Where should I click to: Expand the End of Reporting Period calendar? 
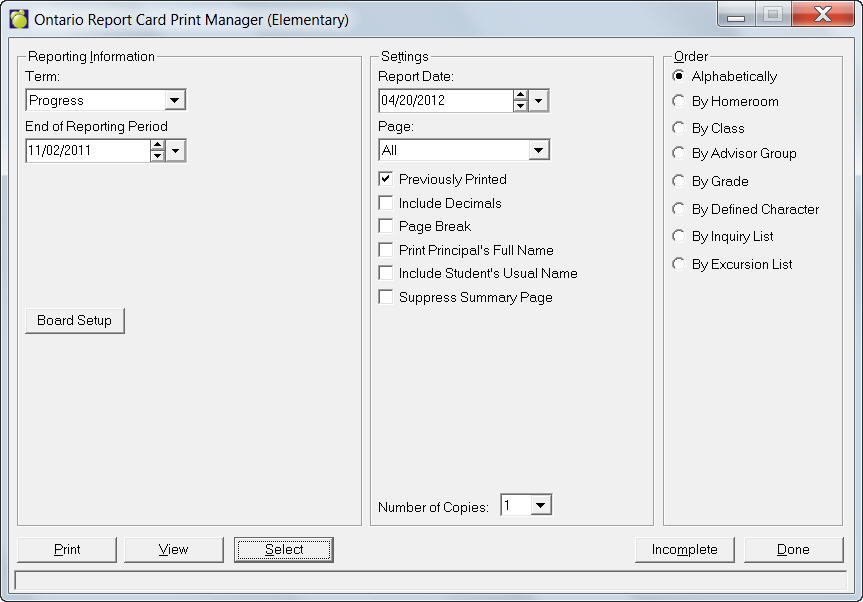tap(176, 151)
